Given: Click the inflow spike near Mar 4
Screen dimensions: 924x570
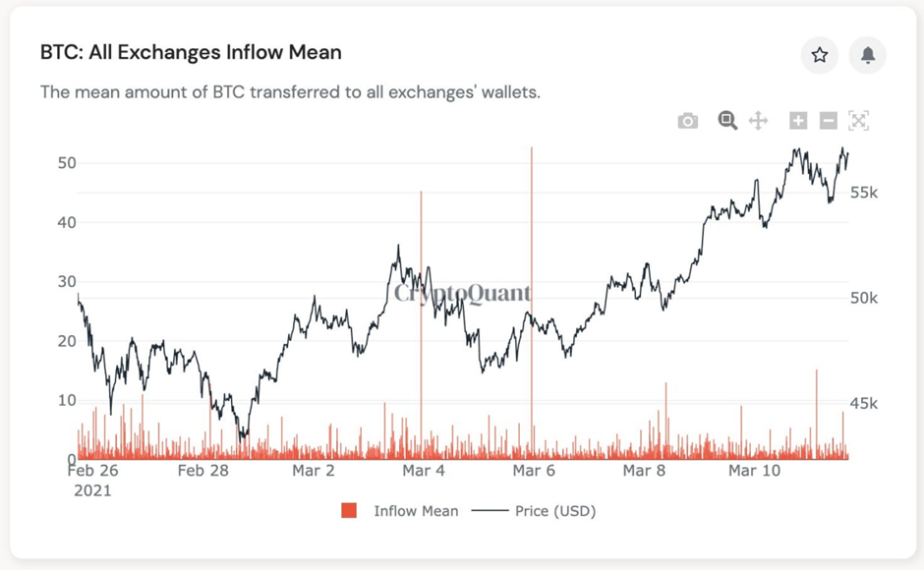Looking at the screenshot, I should click(421, 324).
